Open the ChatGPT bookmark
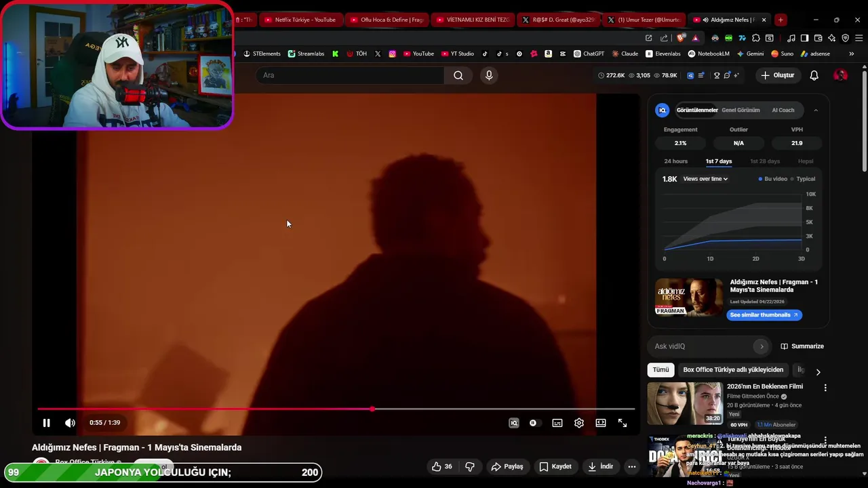The image size is (868, 488). tap(589, 54)
